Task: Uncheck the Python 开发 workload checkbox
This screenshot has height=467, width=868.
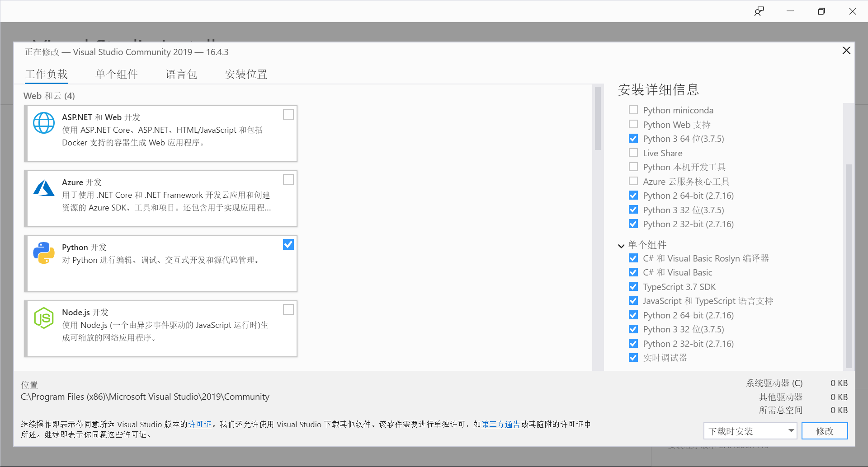Action: click(x=288, y=244)
